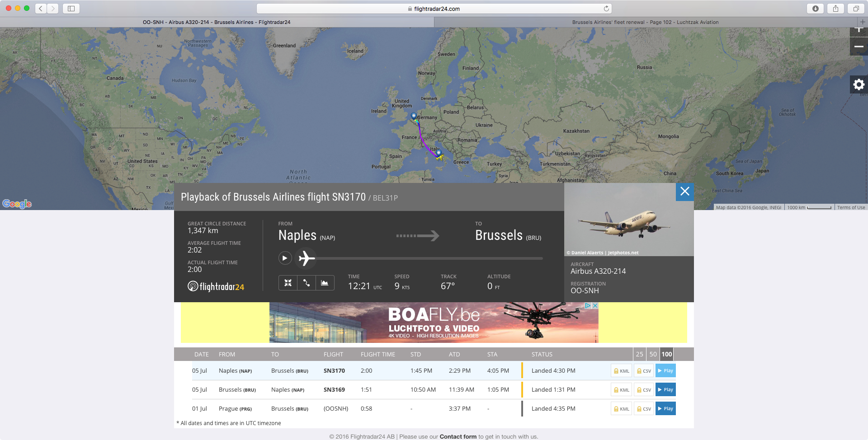This screenshot has width=868, height=440.
Task: Start playback with the round play button
Action: click(285, 258)
